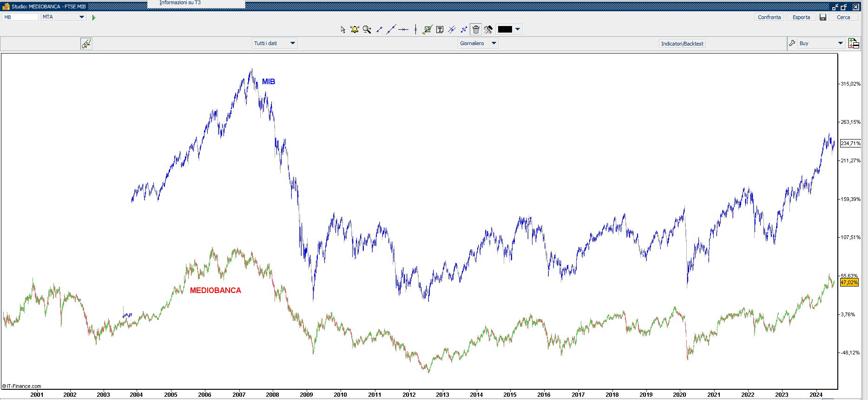Click the 2012 year label on time axis

point(409,394)
